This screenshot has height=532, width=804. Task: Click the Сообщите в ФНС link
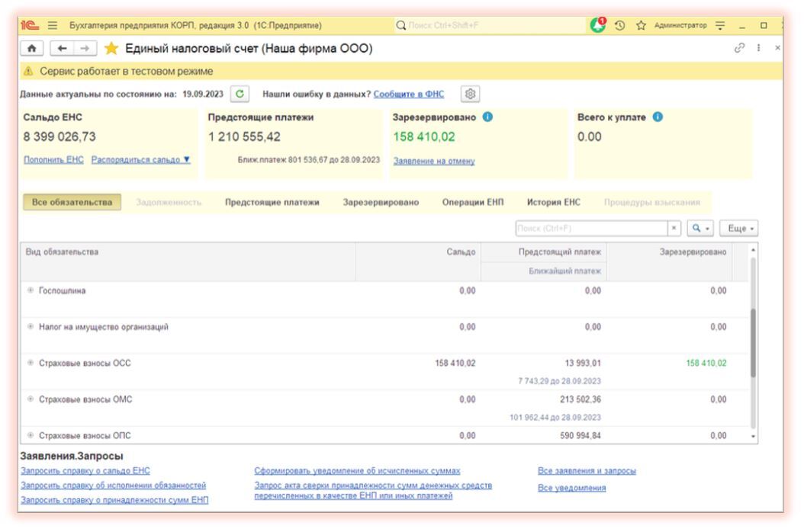(409, 95)
